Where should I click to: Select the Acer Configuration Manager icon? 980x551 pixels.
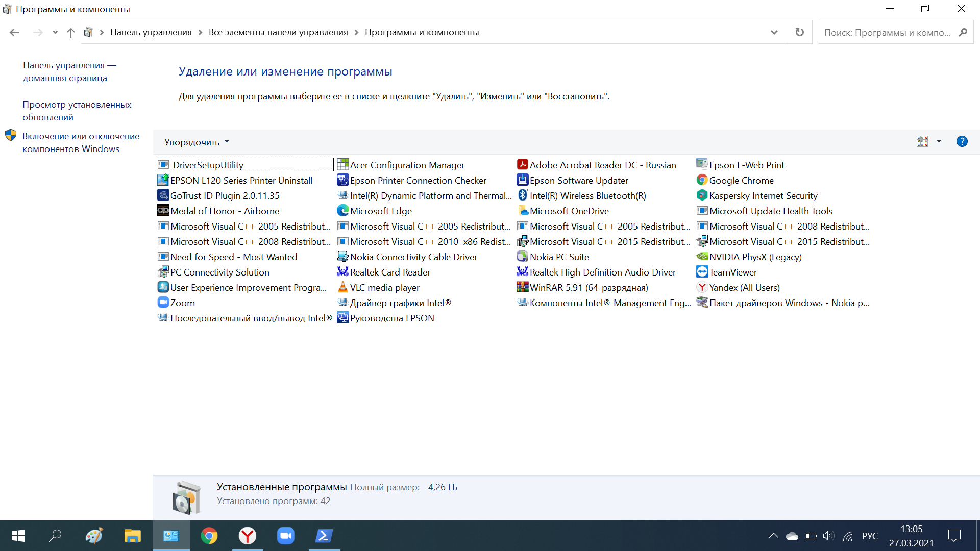click(342, 165)
